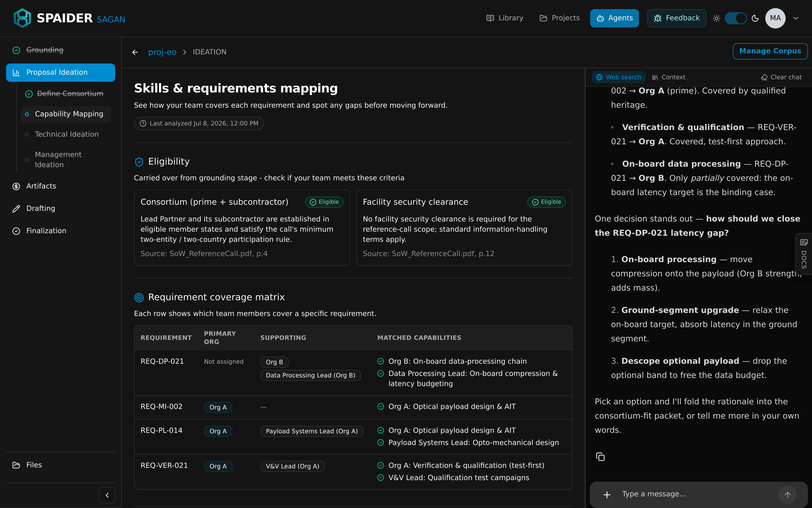
Task: Click the Spaider hexagon logo
Action: pos(22,18)
